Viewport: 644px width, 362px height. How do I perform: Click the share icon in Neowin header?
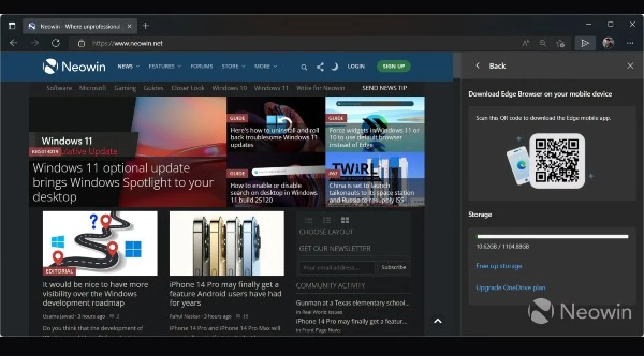320,67
